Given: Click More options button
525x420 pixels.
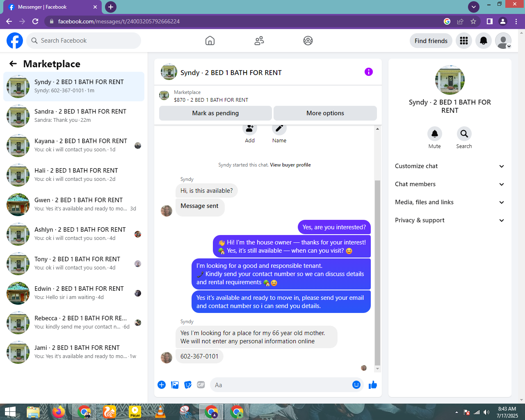Looking at the screenshot, I should click(325, 113).
